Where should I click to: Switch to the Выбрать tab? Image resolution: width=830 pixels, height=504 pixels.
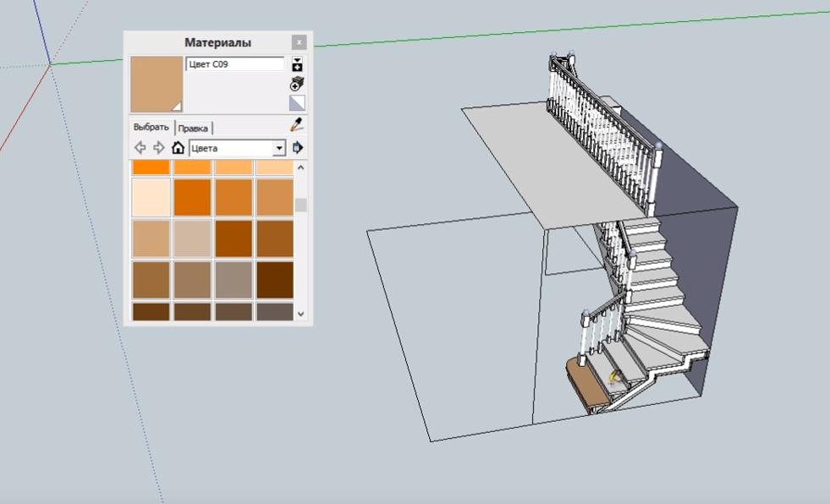click(x=151, y=128)
